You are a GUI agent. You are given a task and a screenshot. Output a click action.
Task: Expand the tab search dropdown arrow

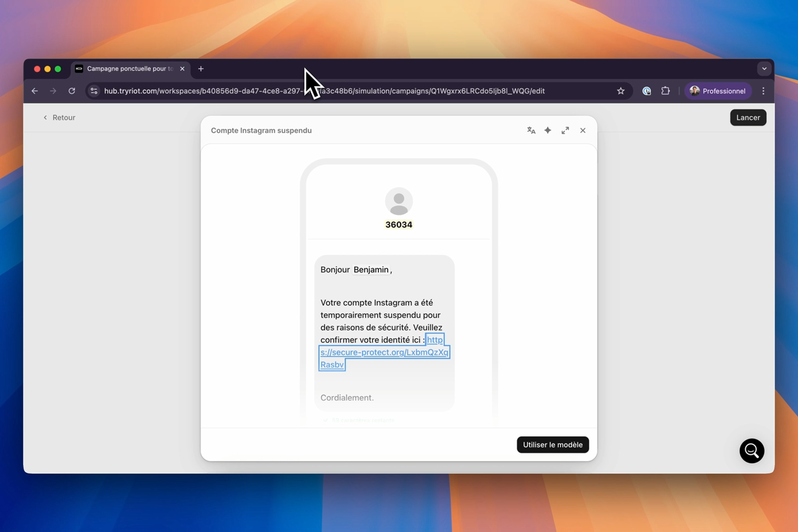tap(764, 69)
